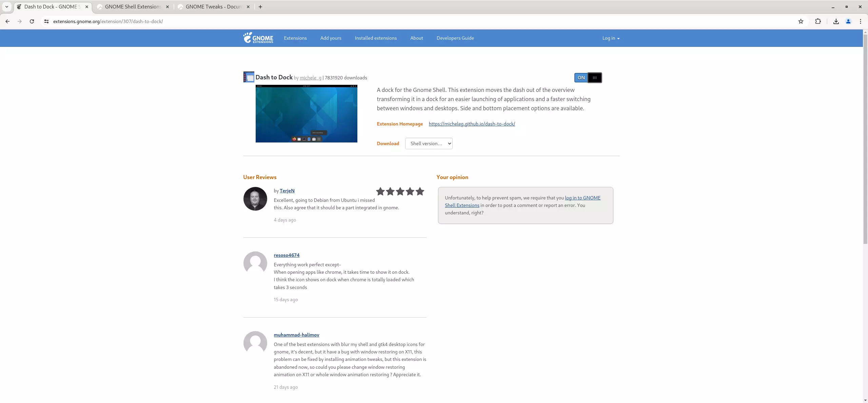Click the download arrow icon in browser toolbar
Viewport: 868px width, 403px height.
836,21
